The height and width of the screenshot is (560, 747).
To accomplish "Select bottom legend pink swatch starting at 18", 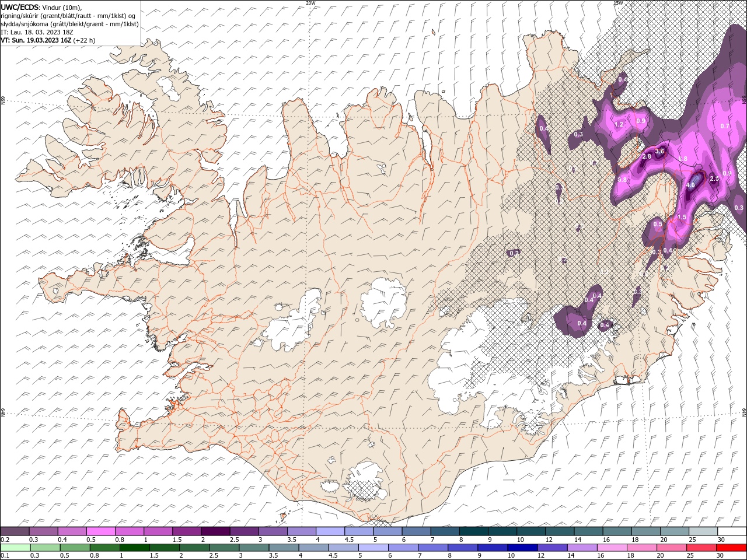I will [641, 547].
